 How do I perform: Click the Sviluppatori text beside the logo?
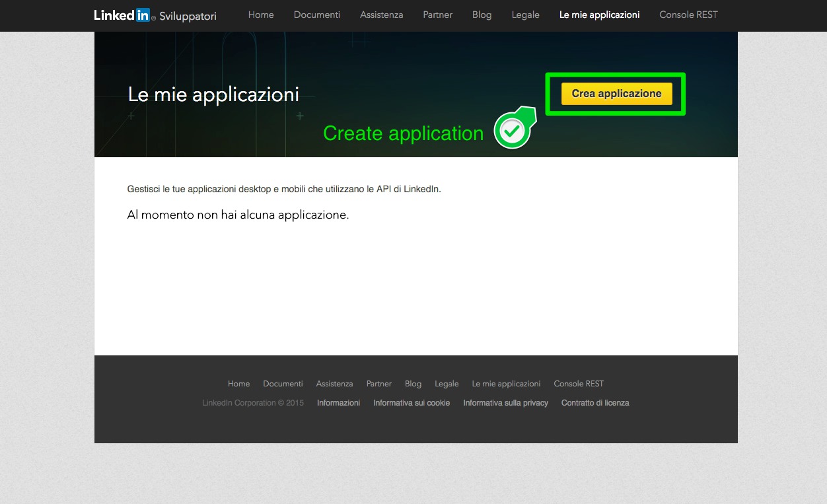click(188, 17)
